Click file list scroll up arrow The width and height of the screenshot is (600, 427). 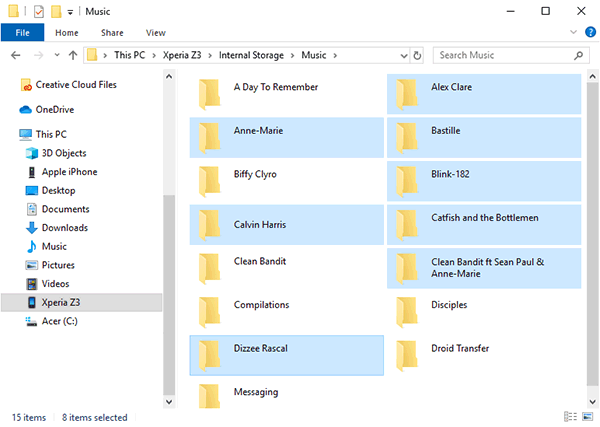593,77
